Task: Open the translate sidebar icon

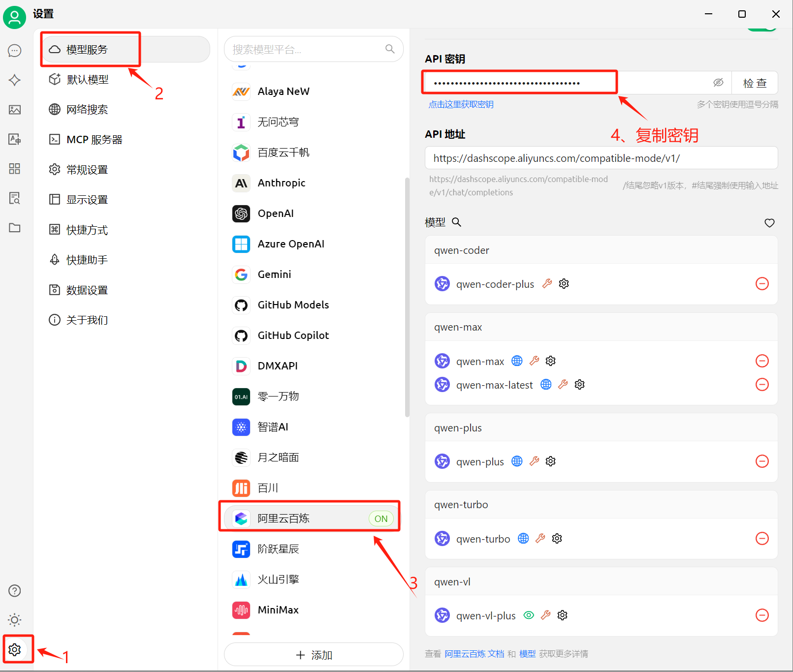Action: 15,139
